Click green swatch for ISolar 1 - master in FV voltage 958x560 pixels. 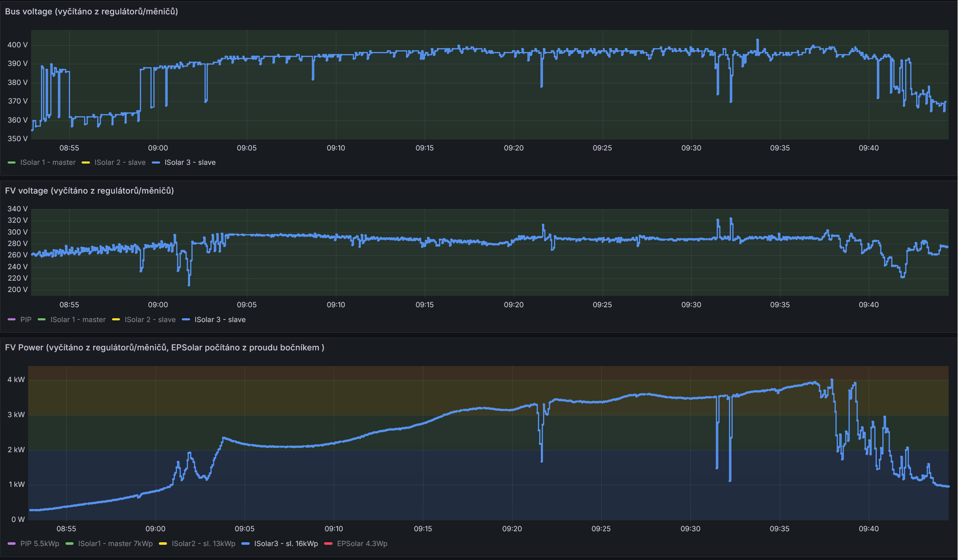pos(41,320)
